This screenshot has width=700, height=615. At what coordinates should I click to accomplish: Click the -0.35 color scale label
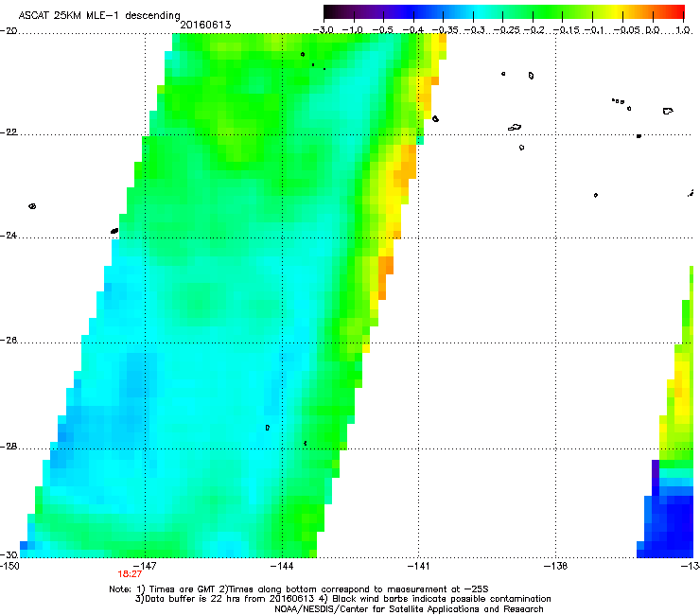(446, 30)
